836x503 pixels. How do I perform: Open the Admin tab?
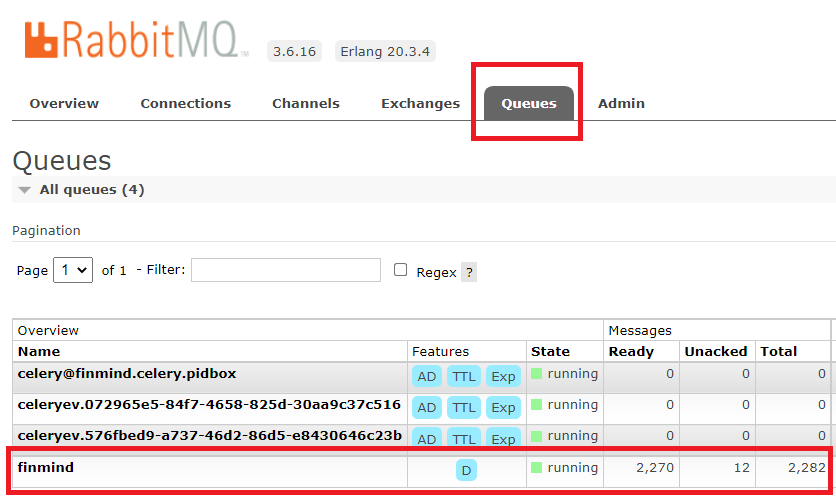(x=621, y=103)
